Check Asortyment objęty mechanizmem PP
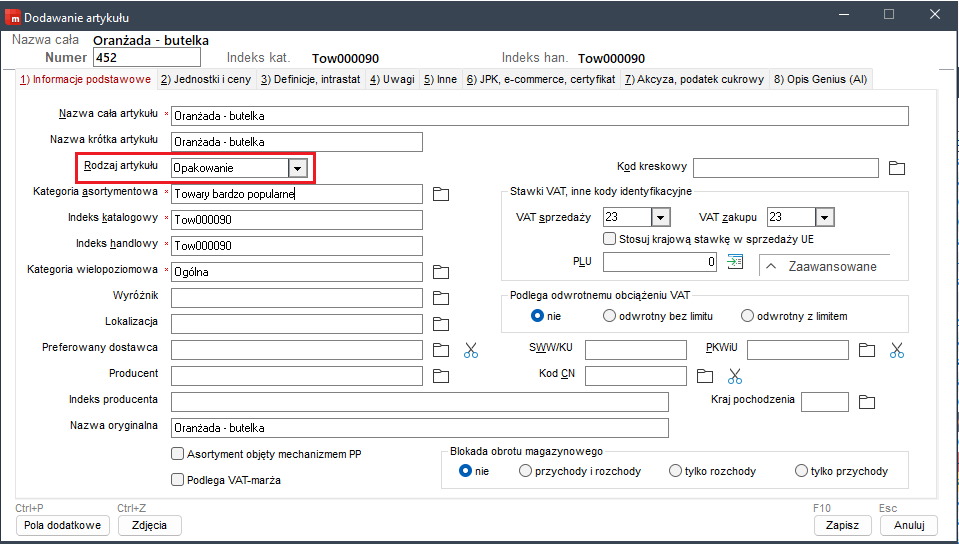Screen dimensions: 959x544 pos(178,454)
